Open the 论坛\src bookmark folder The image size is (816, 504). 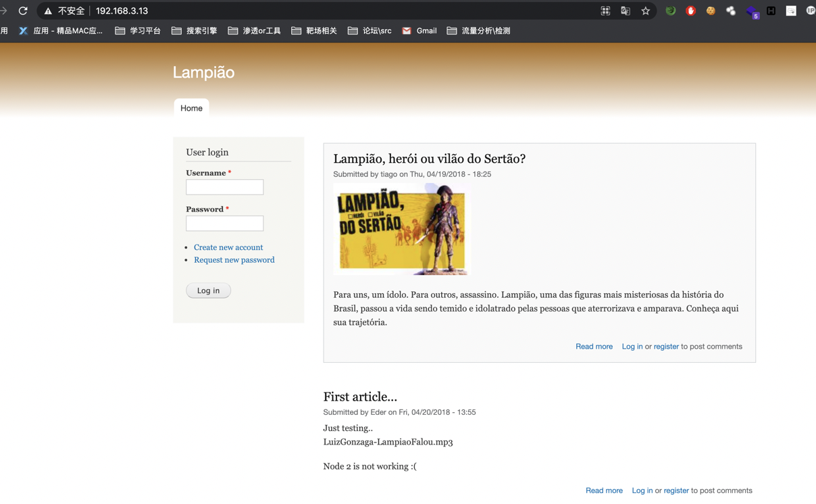[369, 30]
